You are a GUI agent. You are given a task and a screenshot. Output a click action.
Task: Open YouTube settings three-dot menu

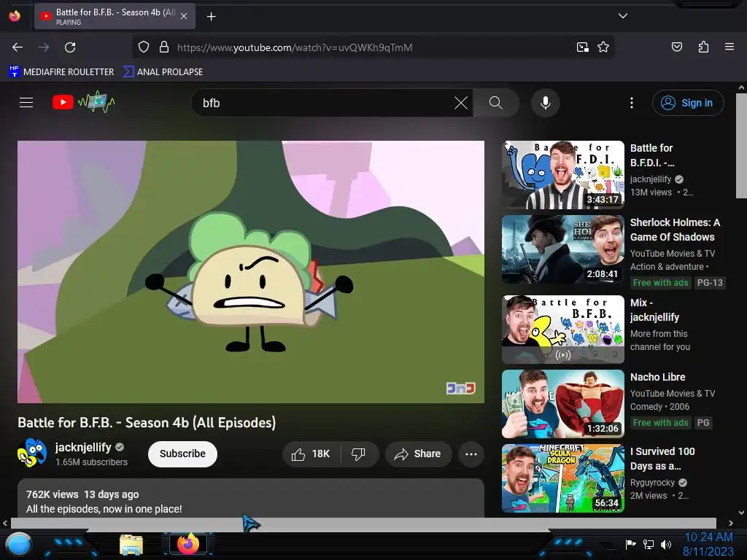[x=631, y=103]
